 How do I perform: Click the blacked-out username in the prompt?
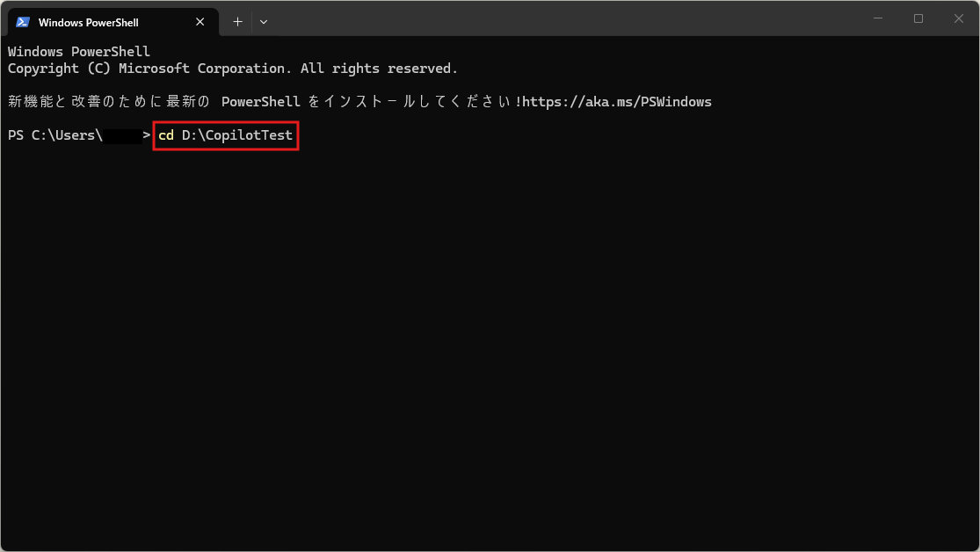tap(122, 135)
